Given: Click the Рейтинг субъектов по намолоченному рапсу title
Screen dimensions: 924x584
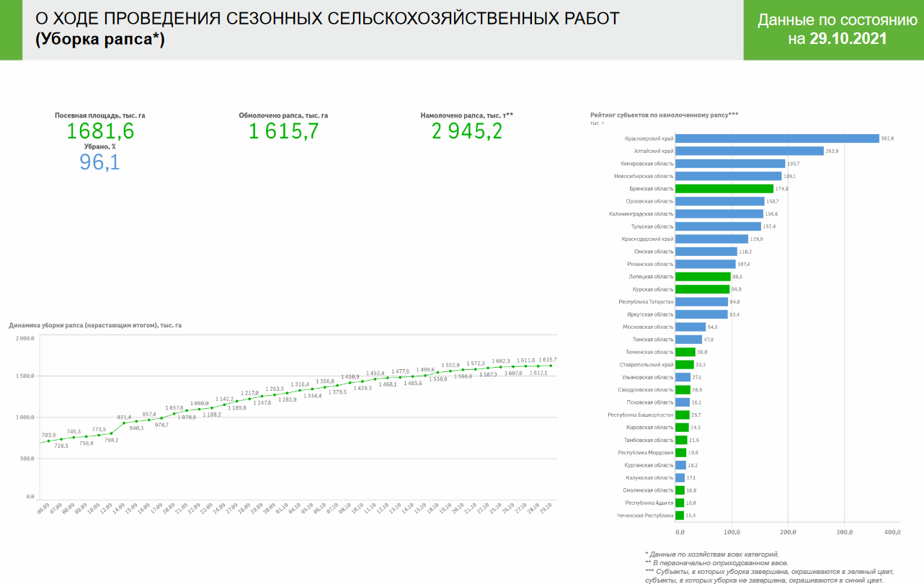Looking at the screenshot, I should (x=664, y=115).
